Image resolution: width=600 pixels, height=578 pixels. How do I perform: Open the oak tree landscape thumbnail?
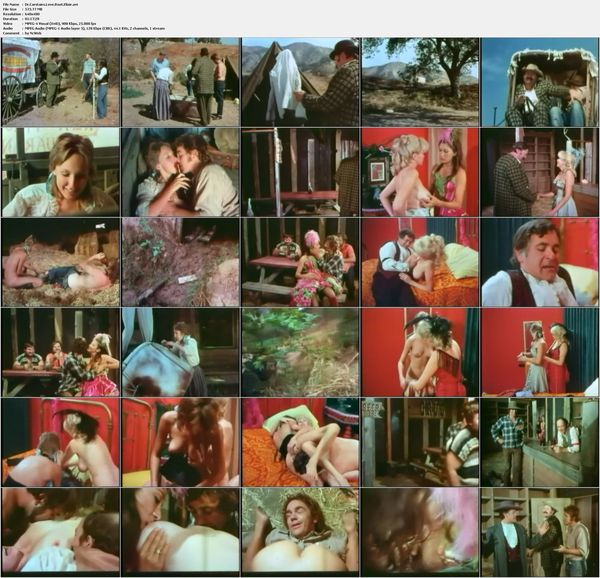click(420, 83)
